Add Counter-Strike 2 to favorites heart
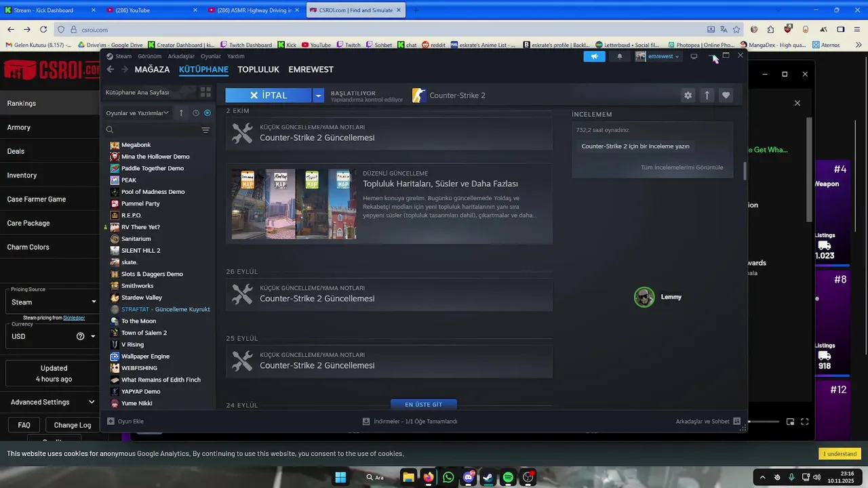Screen dimensions: 868x488 (x=726, y=96)
